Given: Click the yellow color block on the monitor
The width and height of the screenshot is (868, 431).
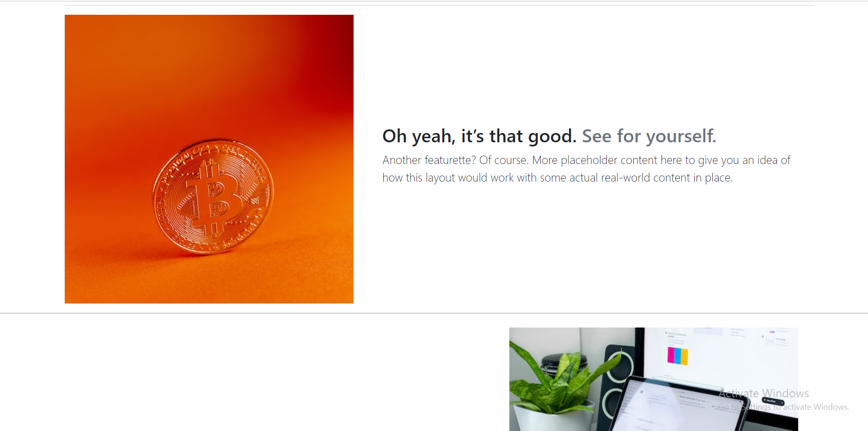Looking at the screenshot, I should 685,357.
